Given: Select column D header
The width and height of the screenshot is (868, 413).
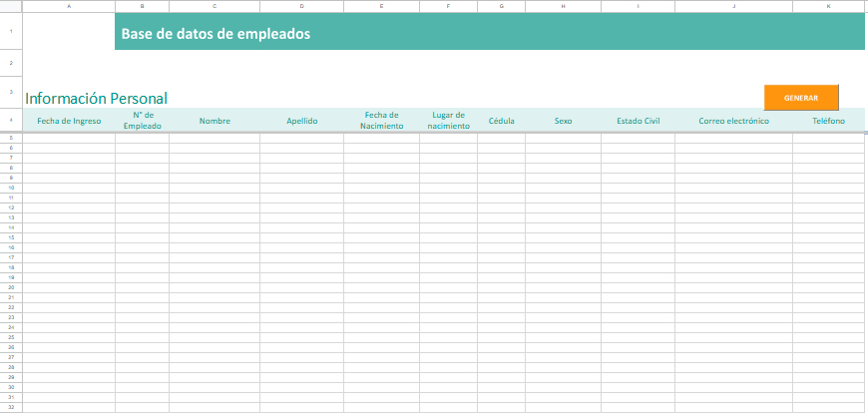Looking at the screenshot, I should tap(301, 6).
